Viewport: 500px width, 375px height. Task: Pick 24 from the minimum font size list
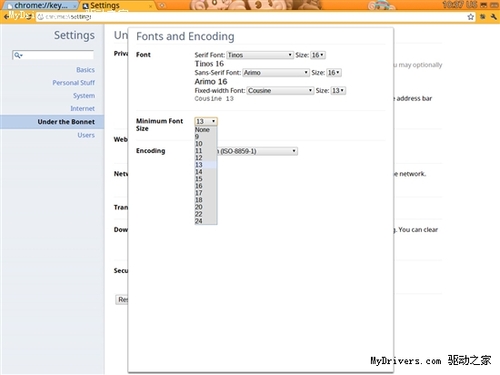[x=206, y=221]
